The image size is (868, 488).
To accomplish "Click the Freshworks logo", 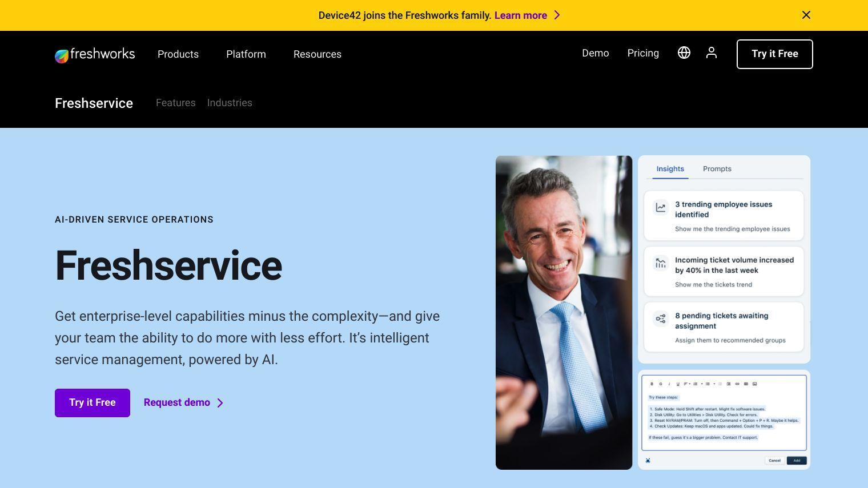I will [x=95, y=54].
